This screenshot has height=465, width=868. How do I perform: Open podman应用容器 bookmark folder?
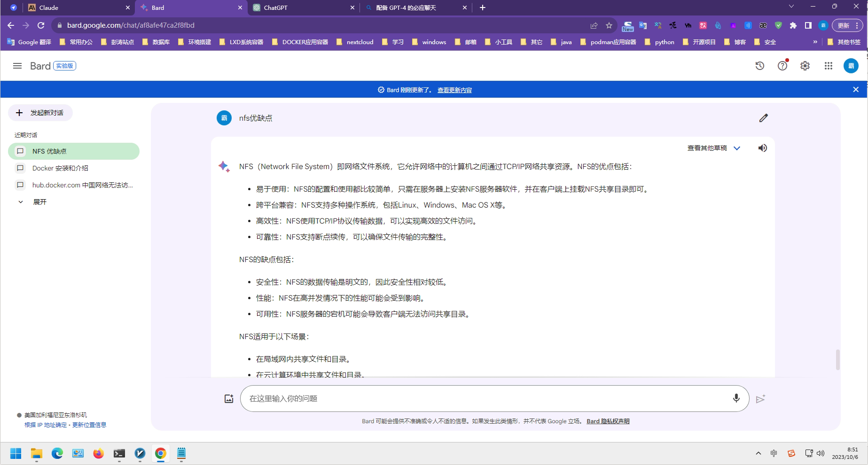pos(608,42)
